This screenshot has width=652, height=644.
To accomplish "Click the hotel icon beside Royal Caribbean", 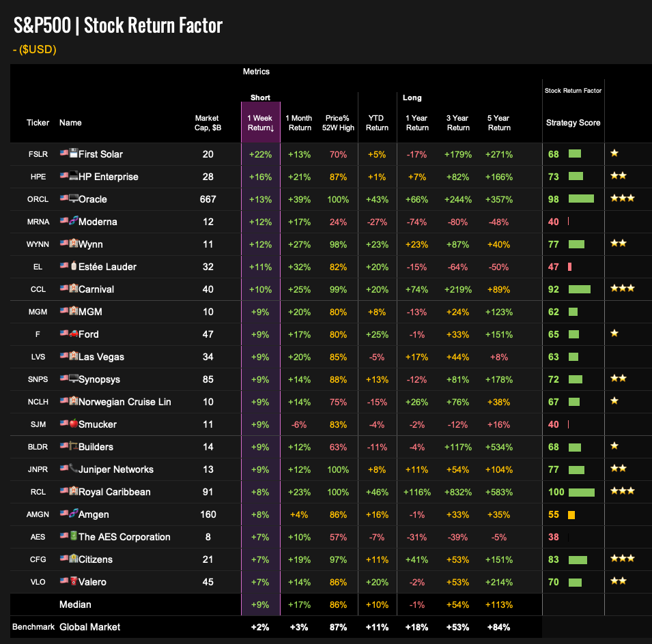I will [74, 491].
